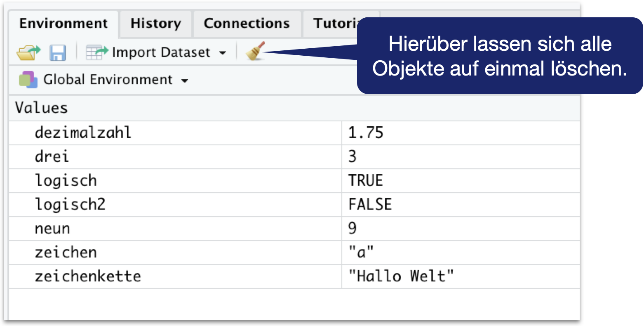The width and height of the screenshot is (644, 326).
Task: Select the dezimalzahl variable row
Action: tap(83, 132)
